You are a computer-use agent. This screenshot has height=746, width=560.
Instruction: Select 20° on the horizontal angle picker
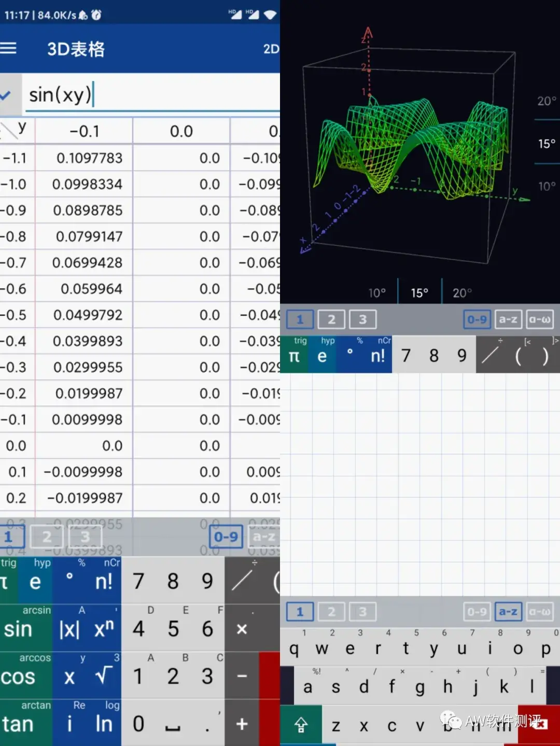(462, 293)
